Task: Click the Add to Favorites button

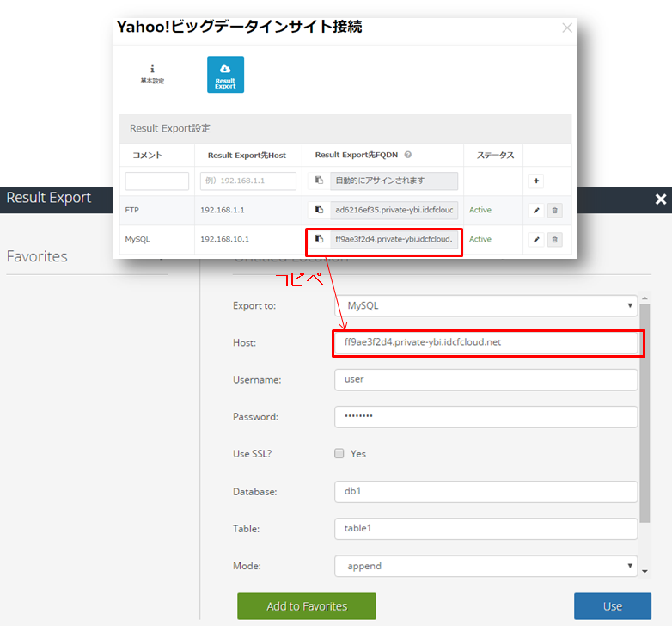Action: [x=307, y=606]
